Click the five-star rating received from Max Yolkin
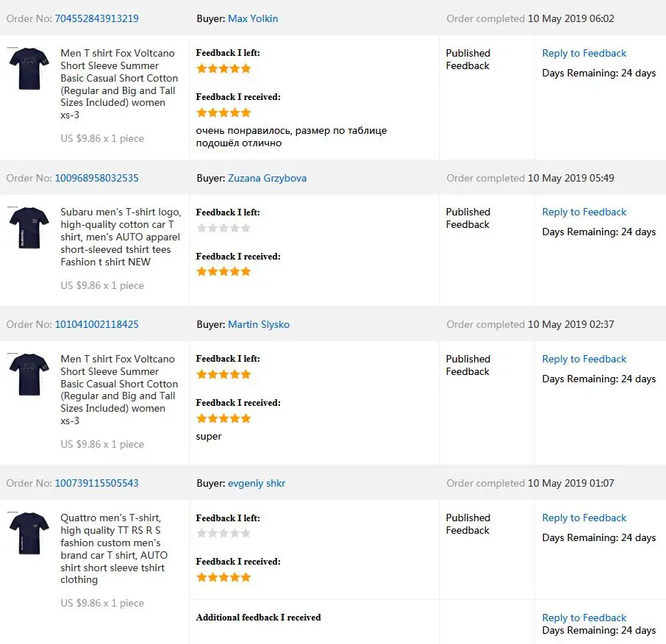Screen dimensions: 666x644 click(223, 112)
